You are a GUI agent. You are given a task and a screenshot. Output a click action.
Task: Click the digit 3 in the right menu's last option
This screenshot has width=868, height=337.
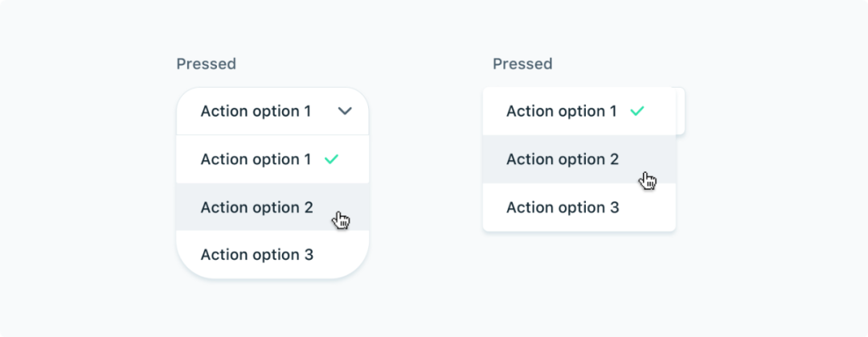point(615,208)
